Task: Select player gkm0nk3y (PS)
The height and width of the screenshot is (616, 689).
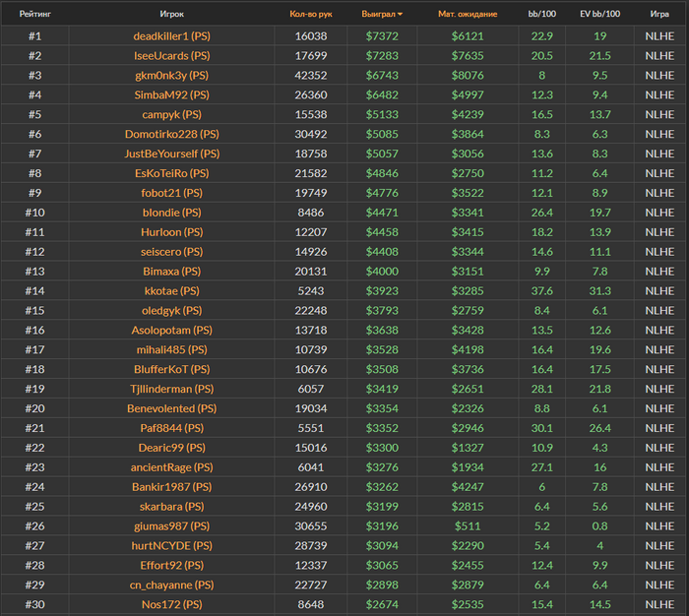Action: point(171,76)
